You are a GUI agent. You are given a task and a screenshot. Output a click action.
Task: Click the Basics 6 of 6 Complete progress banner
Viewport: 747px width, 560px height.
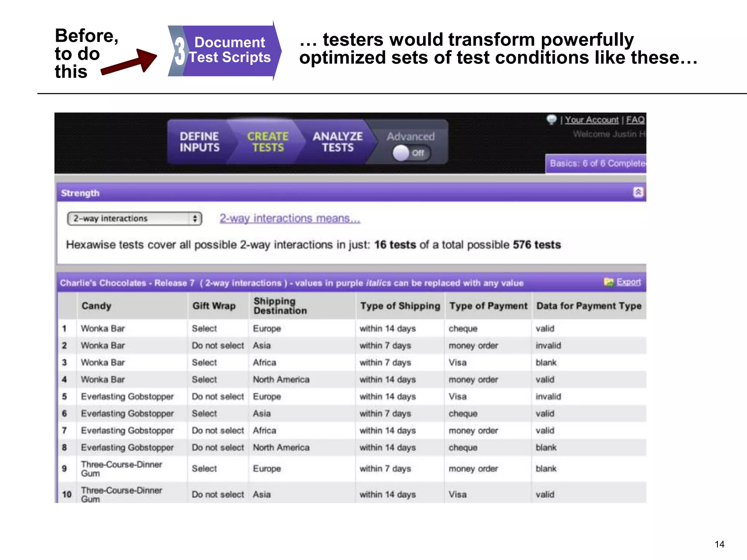tap(597, 163)
